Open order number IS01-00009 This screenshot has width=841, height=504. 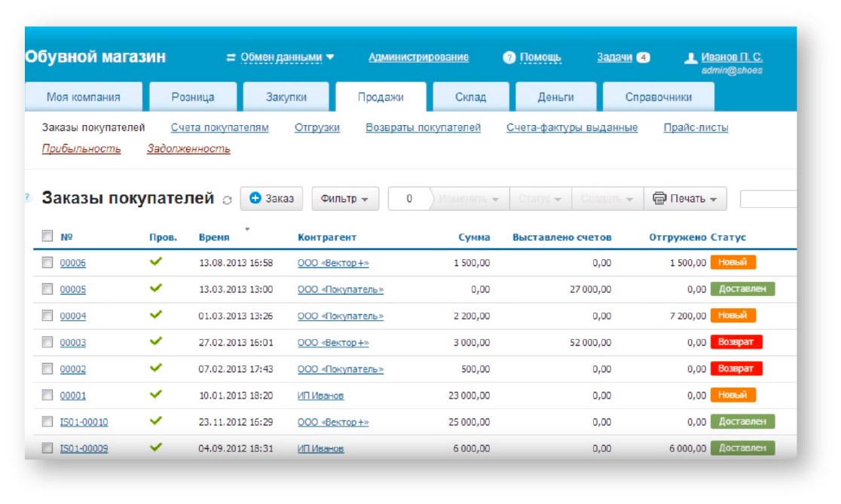click(84, 448)
